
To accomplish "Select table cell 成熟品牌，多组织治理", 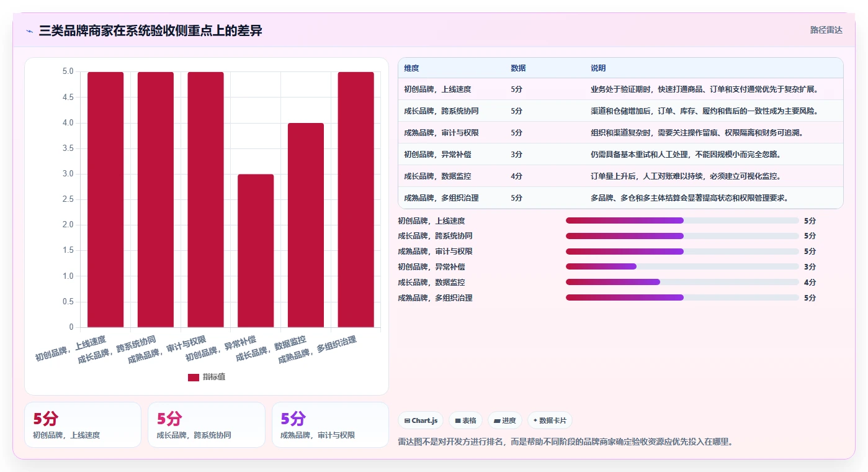I will (x=441, y=198).
